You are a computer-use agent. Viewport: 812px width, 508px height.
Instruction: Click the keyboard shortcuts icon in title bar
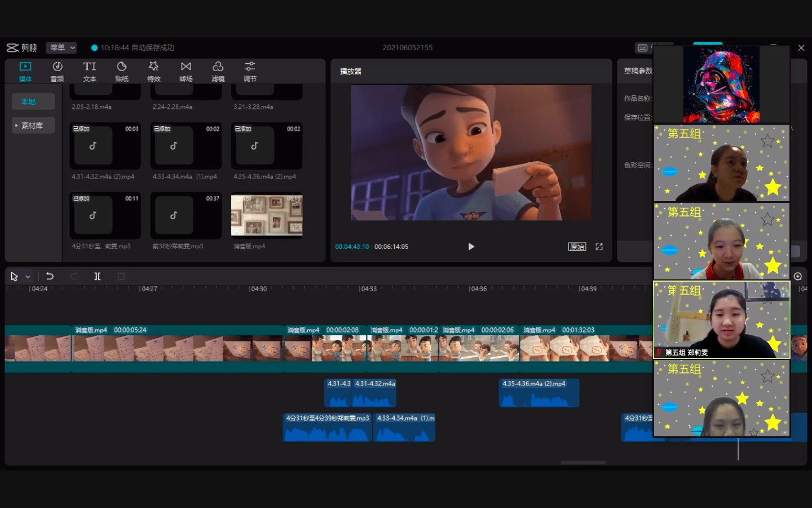642,48
